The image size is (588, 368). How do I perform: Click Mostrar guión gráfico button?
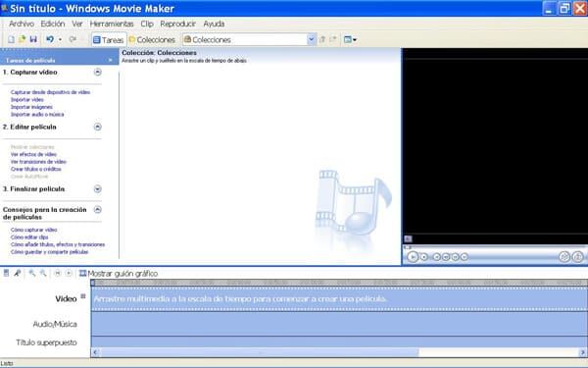click(x=119, y=274)
